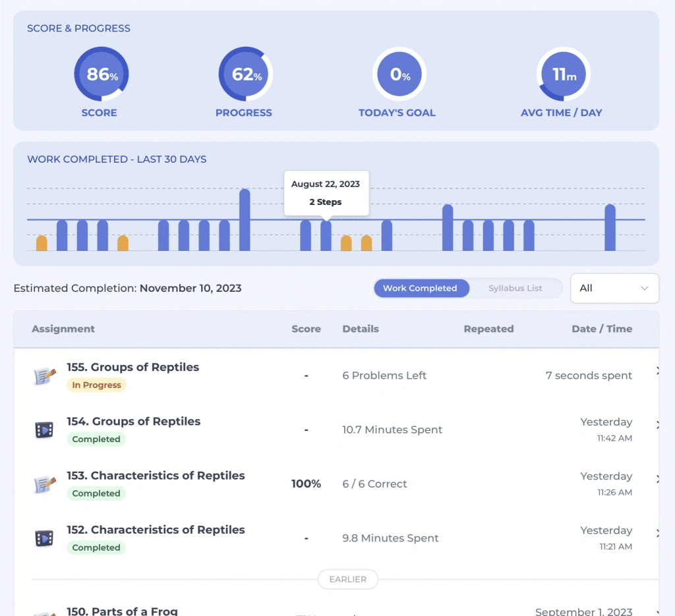Viewport: 675px width, 616px height.
Task: Select the "Work Completed" toggle option
Action: tap(421, 288)
